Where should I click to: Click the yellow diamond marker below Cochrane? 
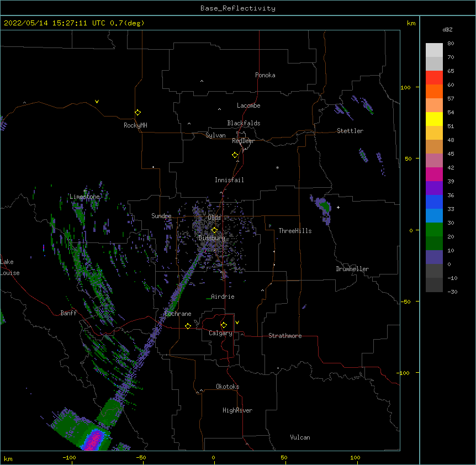pyautogui.click(x=188, y=326)
